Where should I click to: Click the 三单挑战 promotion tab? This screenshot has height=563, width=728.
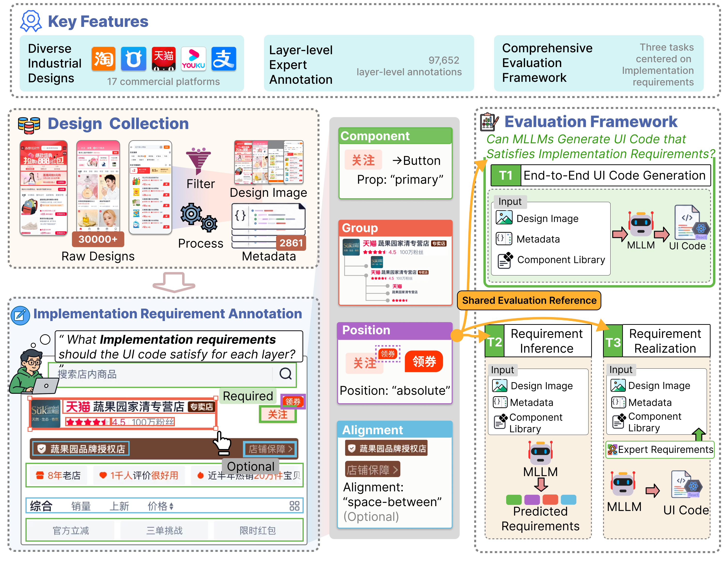(x=164, y=530)
